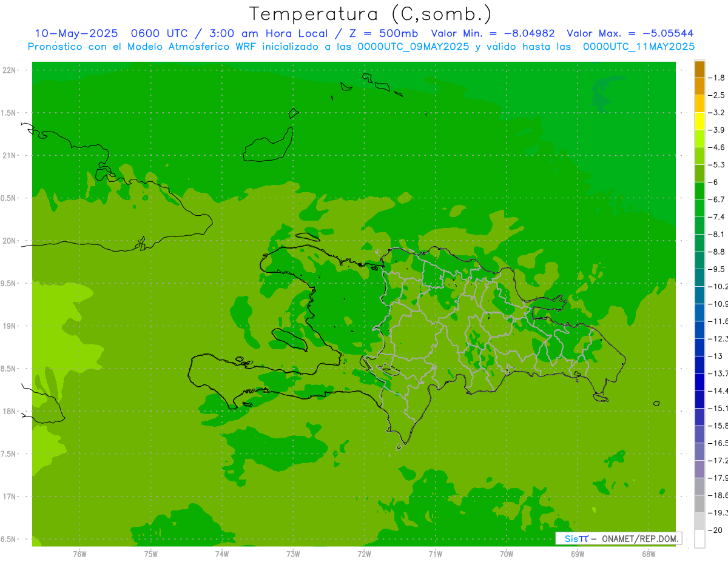
Task: Click the yellow legend swatch between -3.2 and -3.9
Action: click(699, 121)
